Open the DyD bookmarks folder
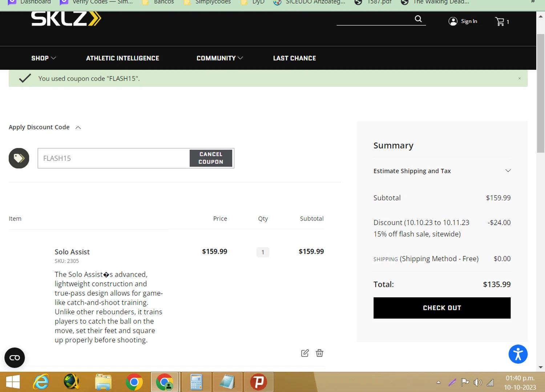This screenshot has height=392, width=545. click(253, 2)
